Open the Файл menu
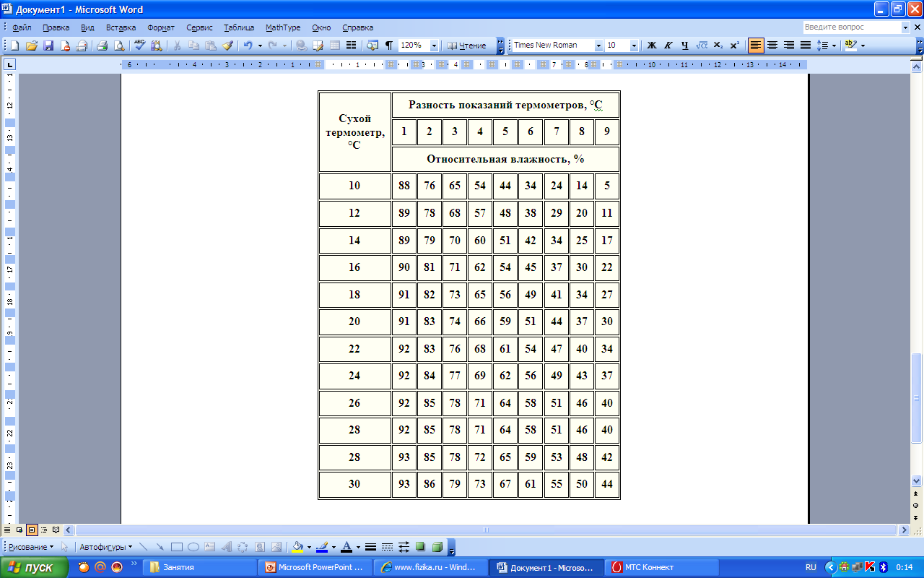The image size is (924, 578). point(22,27)
